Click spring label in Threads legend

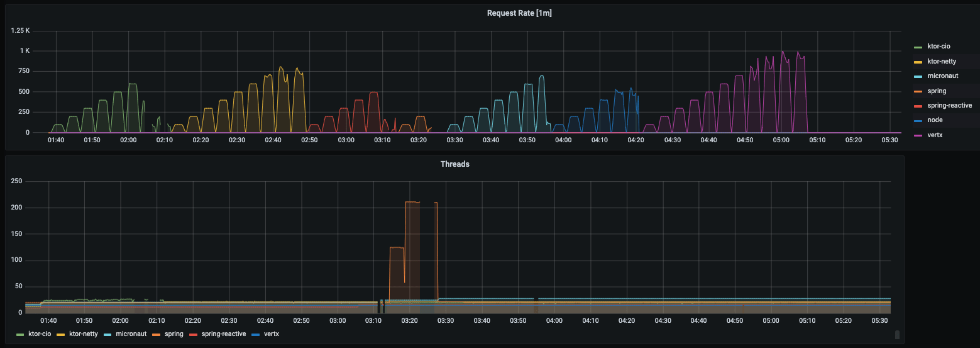point(173,334)
